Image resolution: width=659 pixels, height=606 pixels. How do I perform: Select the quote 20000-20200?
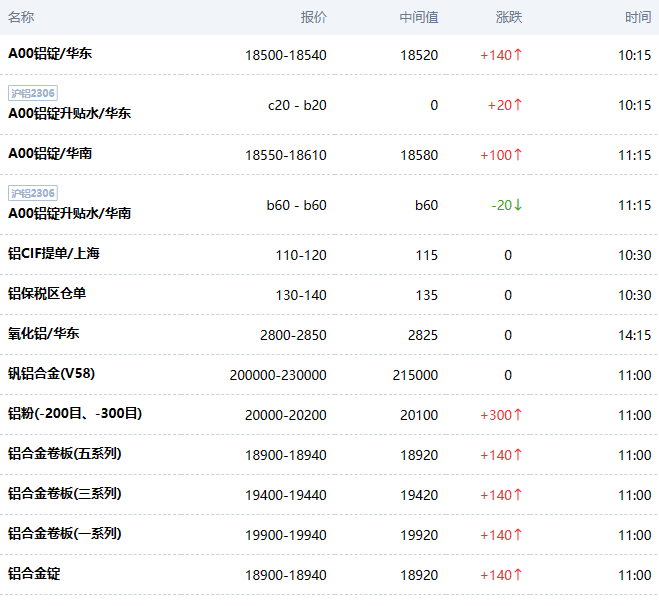[x=286, y=415]
